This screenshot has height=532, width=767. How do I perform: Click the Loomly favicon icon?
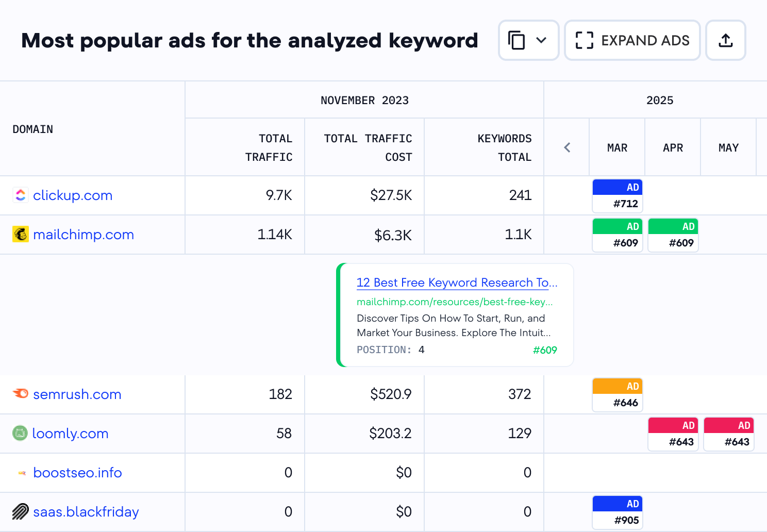[x=20, y=434]
